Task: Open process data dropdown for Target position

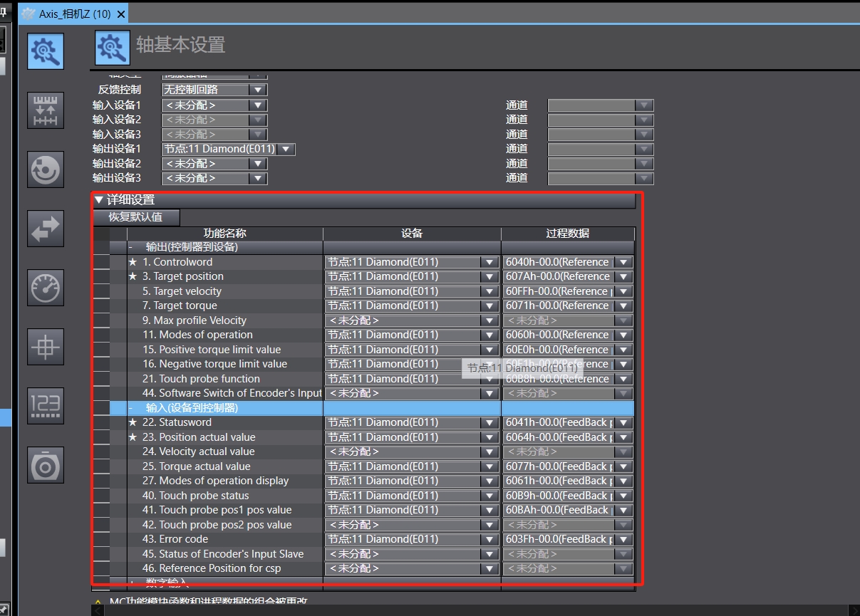Action: (x=624, y=276)
